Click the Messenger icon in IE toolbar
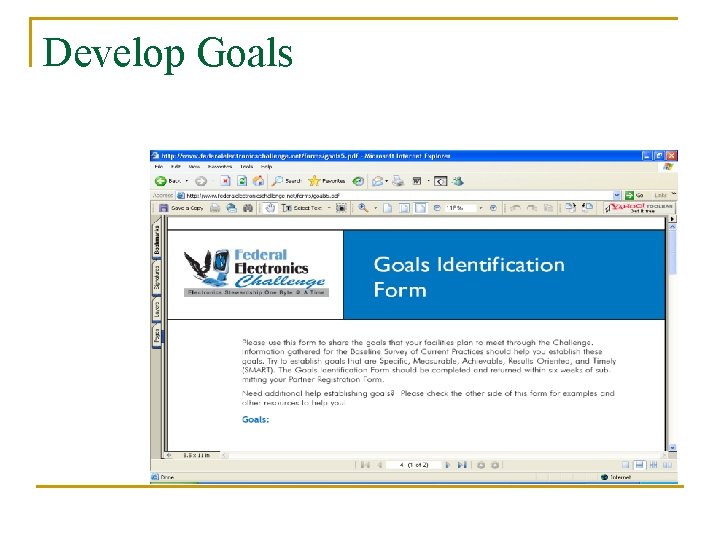The width and height of the screenshot is (720, 540). 457,181
